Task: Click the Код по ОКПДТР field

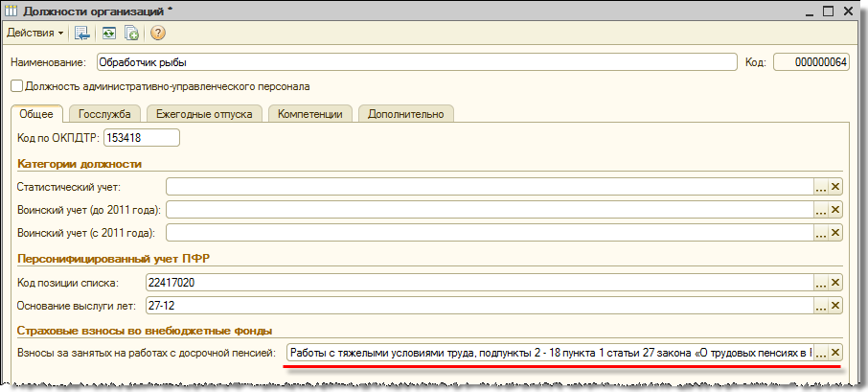Action: [x=141, y=138]
